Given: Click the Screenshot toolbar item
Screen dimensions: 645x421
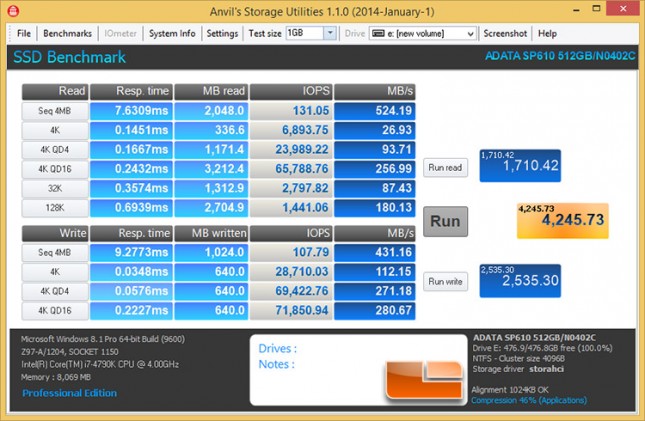Looking at the screenshot, I should (505, 33).
